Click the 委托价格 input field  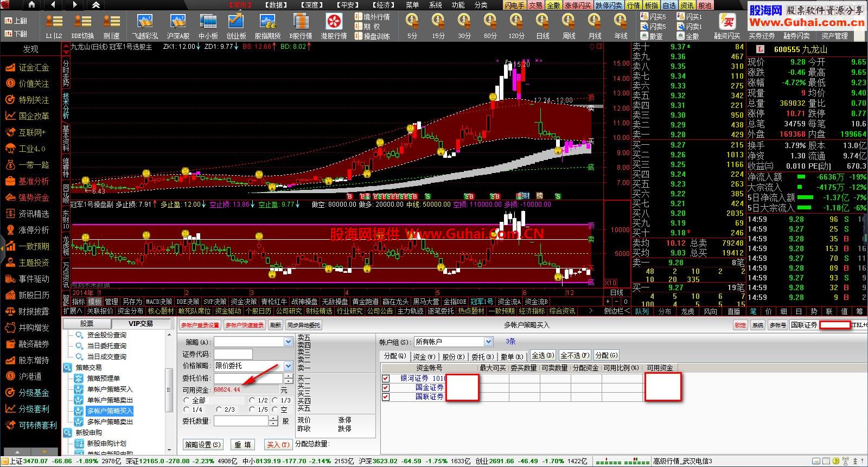click(249, 378)
